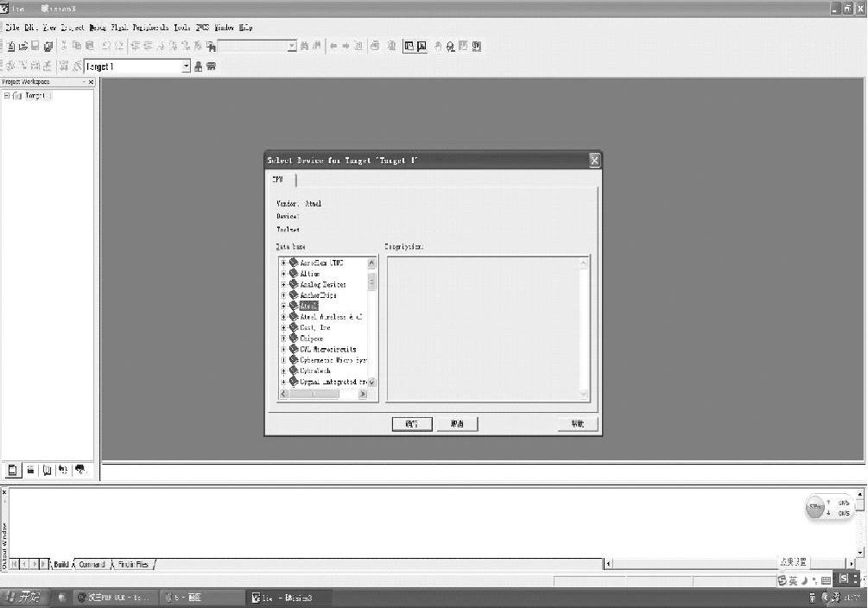Click the Files tab icon under Project Workspace
This screenshot has width=868, height=608.
click(12, 470)
